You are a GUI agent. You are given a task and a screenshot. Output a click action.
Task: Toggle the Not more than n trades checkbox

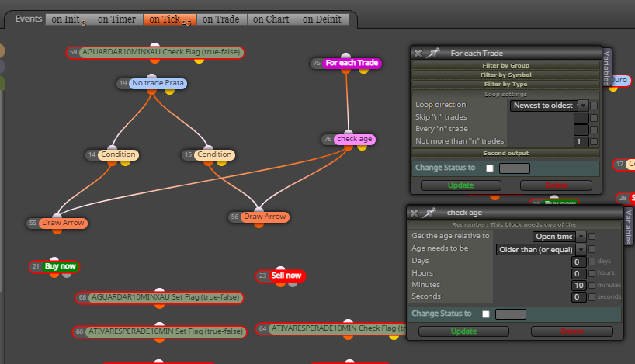594,142
